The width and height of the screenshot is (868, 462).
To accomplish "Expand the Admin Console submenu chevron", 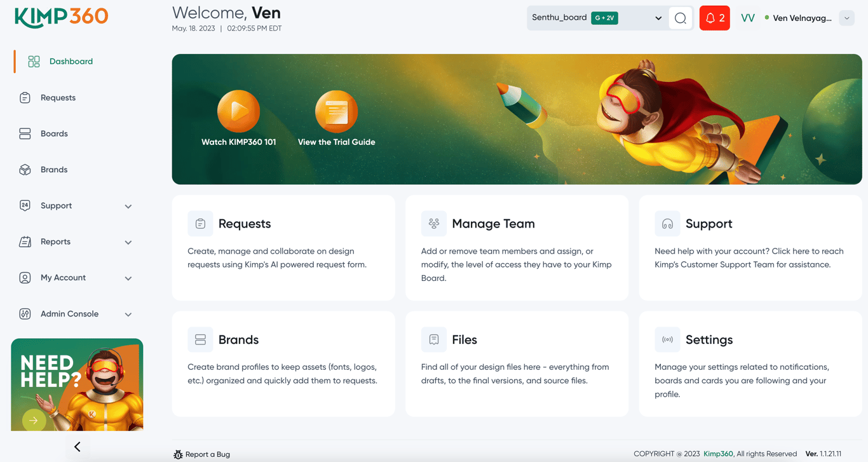I will pos(128,315).
